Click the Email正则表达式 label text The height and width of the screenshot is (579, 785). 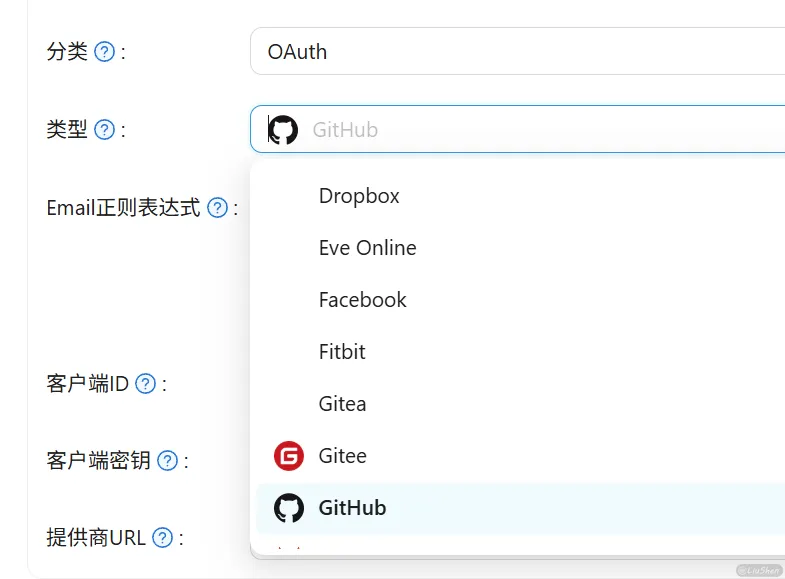[x=123, y=208]
